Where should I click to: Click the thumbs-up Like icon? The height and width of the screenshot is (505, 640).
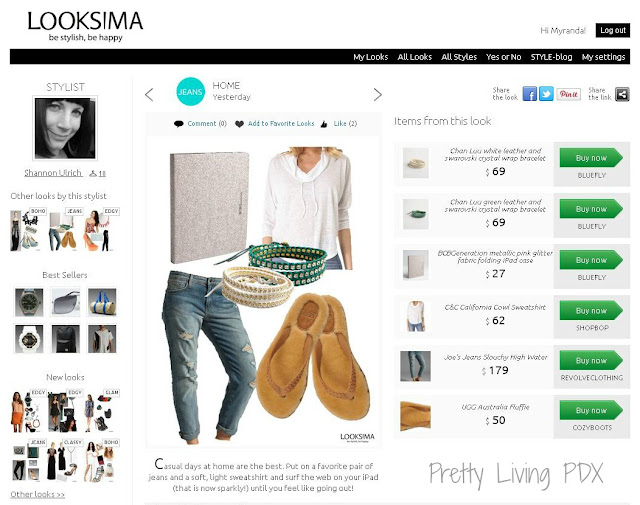point(324,124)
